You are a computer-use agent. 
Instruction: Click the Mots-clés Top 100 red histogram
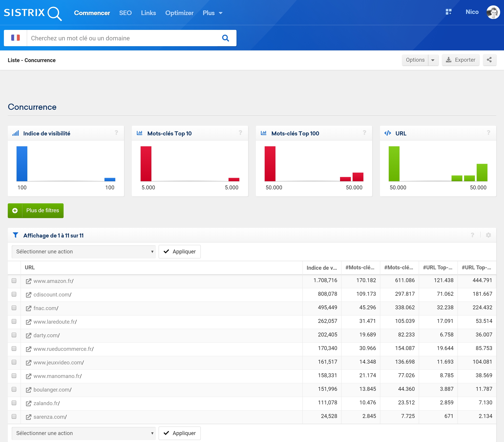(314, 164)
